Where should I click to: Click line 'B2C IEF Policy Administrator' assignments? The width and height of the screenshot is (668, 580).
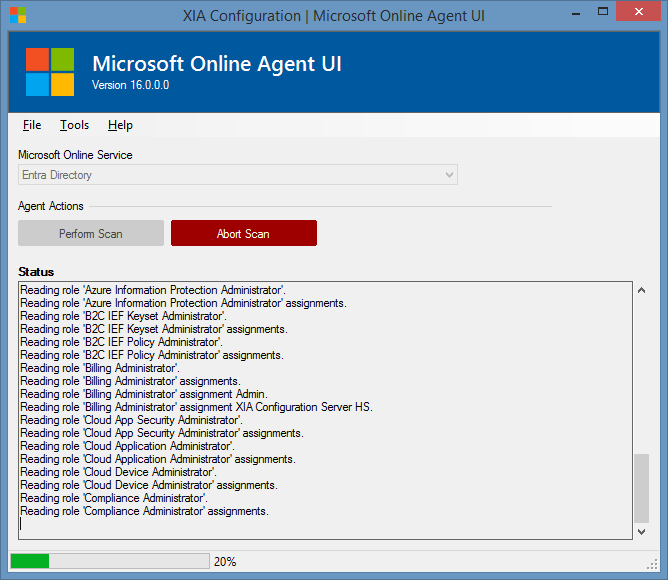tap(152, 355)
